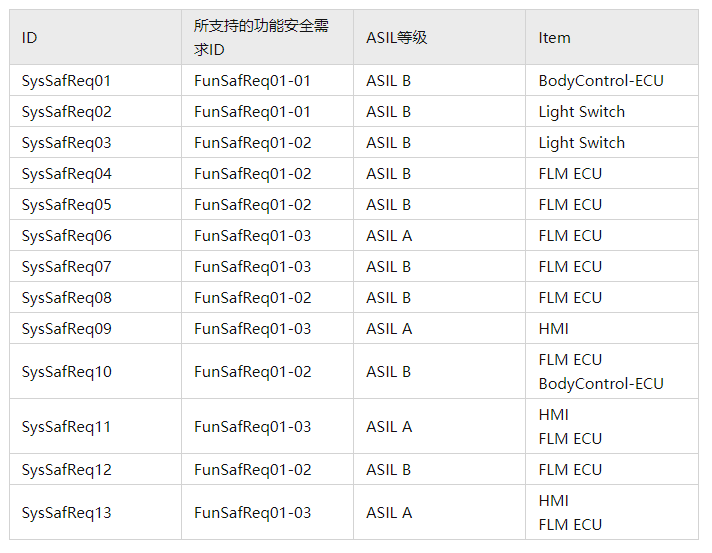Select the SysSafReq01 cell
712x553 pixels.
click(66, 81)
